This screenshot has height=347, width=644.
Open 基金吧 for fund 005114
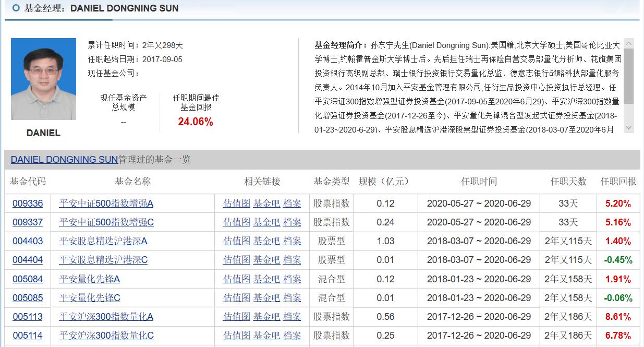point(267,336)
